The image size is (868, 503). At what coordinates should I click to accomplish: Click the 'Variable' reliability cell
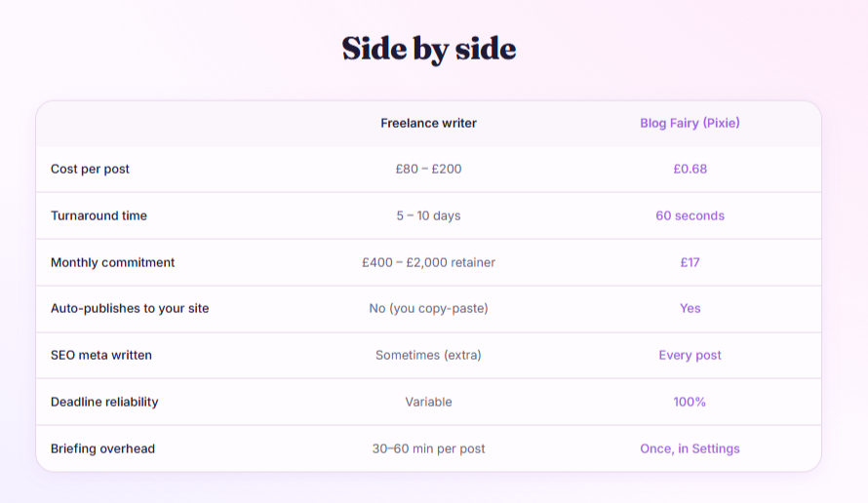pyautogui.click(x=428, y=402)
